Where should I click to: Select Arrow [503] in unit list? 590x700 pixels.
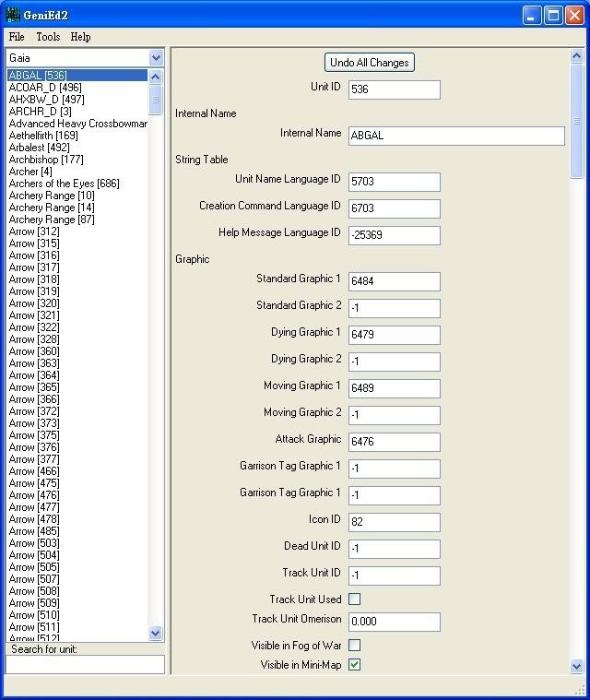[x=77, y=543]
